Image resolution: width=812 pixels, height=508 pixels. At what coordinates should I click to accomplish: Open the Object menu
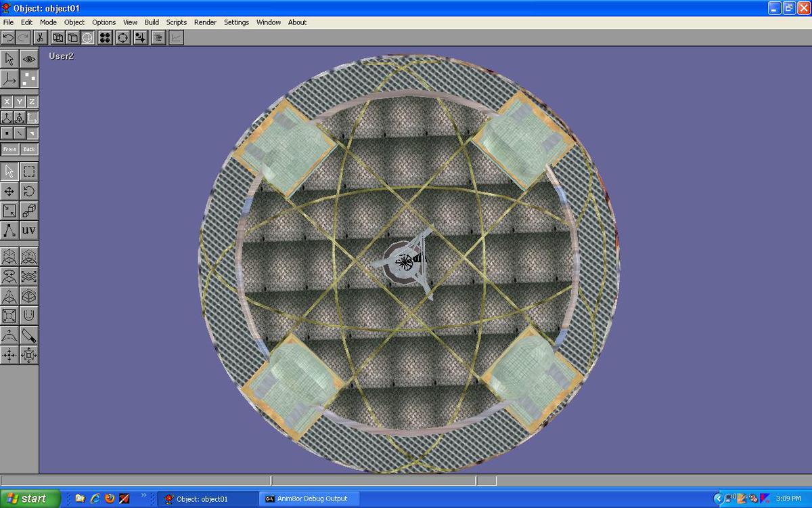[x=74, y=22]
